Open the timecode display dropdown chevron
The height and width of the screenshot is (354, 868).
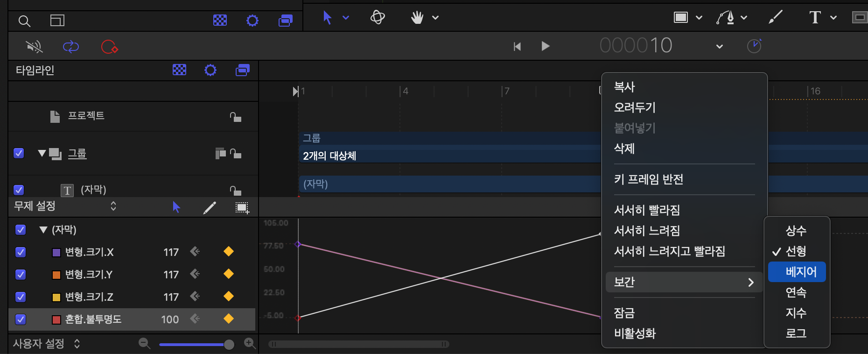point(720,46)
